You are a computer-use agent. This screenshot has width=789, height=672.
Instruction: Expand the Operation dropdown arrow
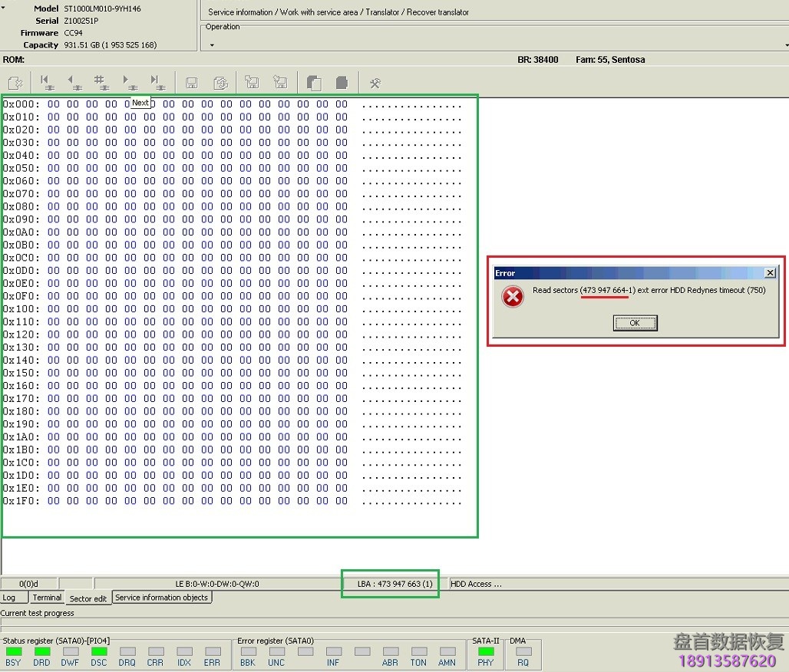212,45
